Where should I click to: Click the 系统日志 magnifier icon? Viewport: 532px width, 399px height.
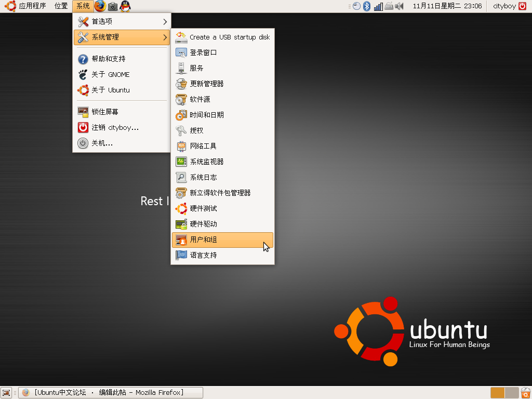tap(181, 178)
